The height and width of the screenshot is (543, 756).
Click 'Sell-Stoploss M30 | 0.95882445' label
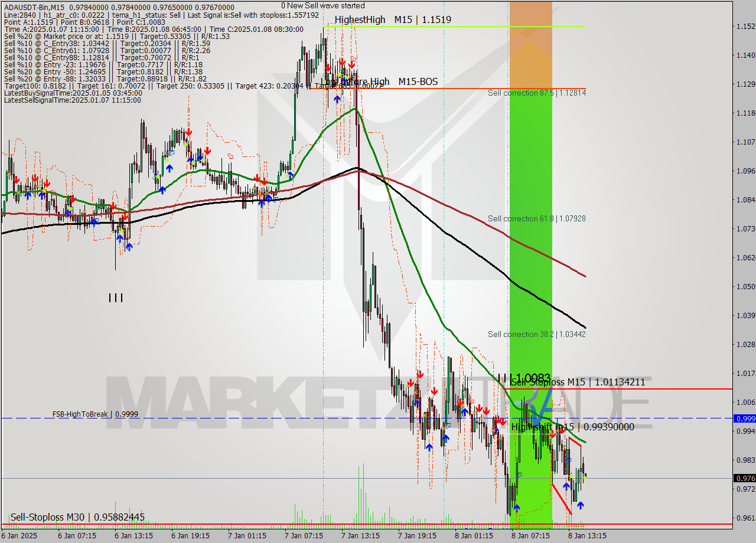point(77,517)
